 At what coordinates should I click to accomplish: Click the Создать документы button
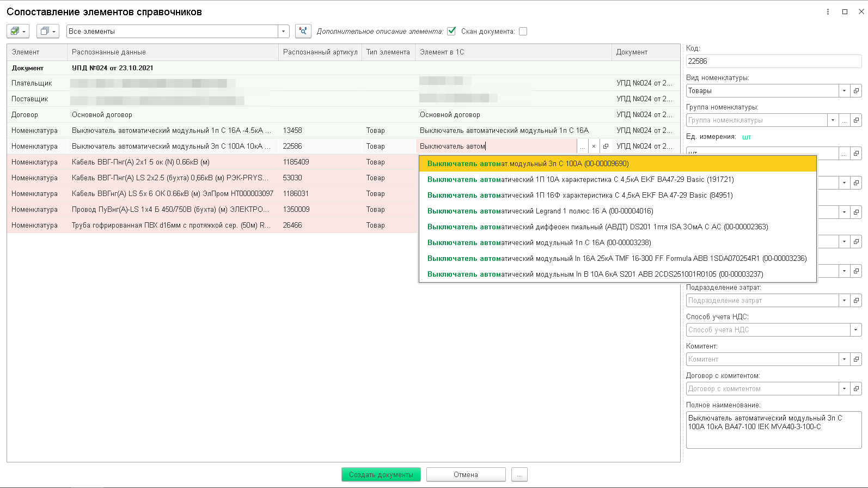point(381,475)
